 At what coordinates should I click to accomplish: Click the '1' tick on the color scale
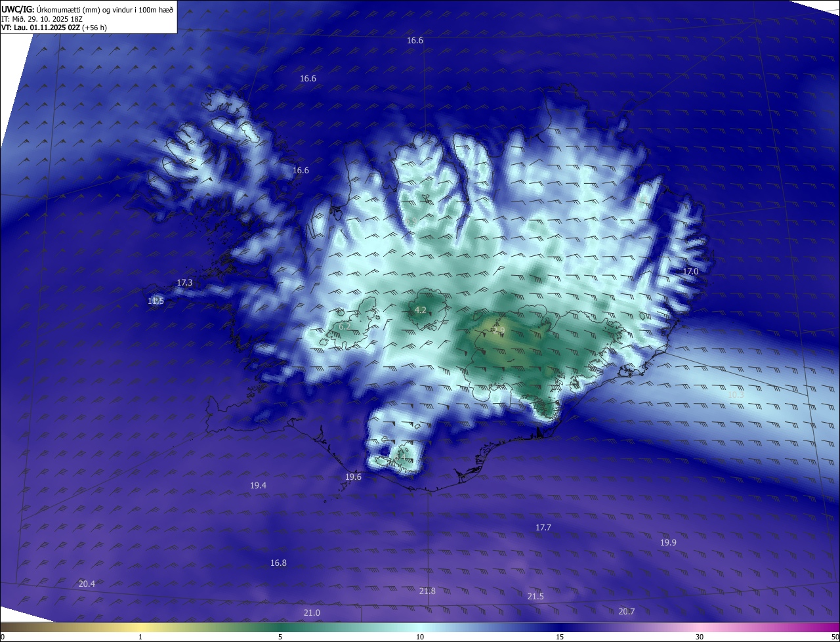[140, 637]
